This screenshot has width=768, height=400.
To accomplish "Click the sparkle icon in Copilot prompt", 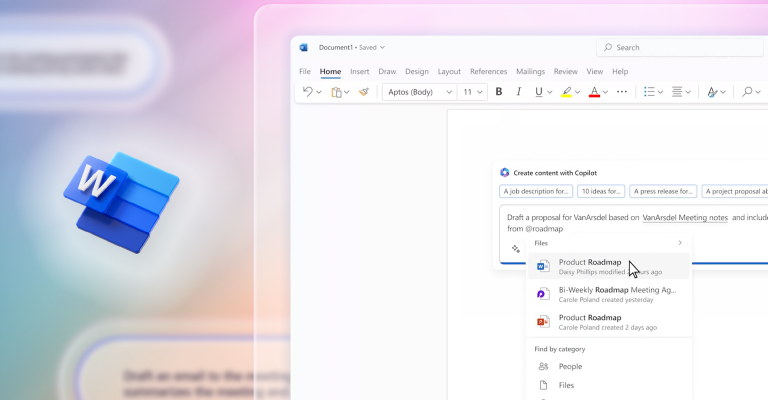I will coord(516,249).
